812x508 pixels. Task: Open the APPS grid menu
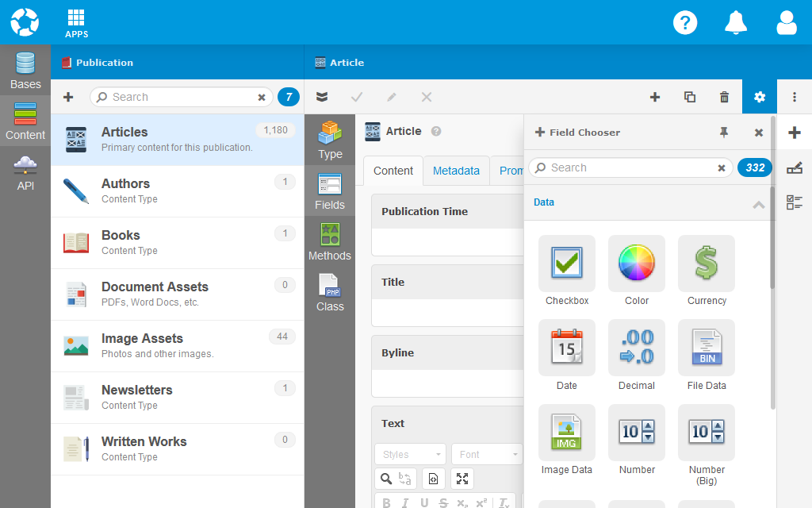76,23
